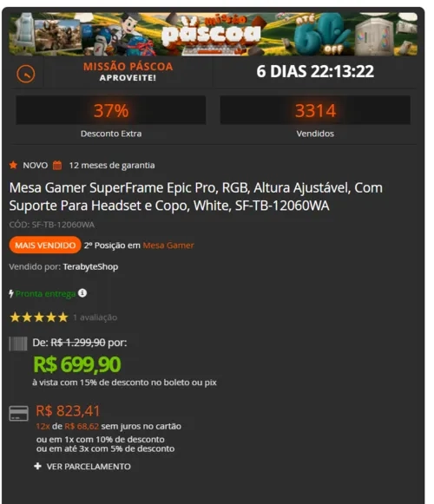Click the Mesa Gamer SuperFrame product title
This screenshot has width=434, height=504.
(196, 196)
